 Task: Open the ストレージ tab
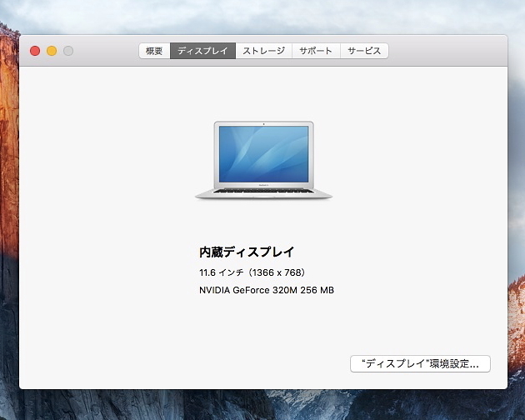pos(264,51)
